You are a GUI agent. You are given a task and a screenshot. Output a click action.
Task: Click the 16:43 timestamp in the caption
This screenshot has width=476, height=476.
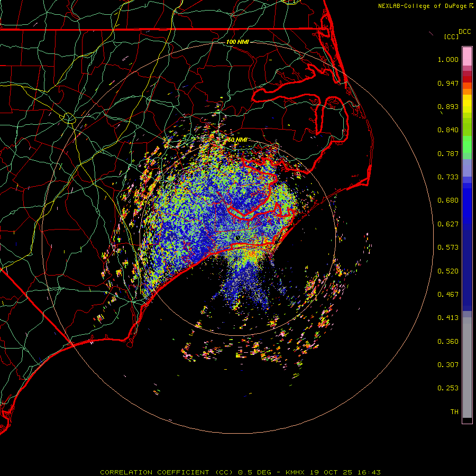click(x=369, y=472)
